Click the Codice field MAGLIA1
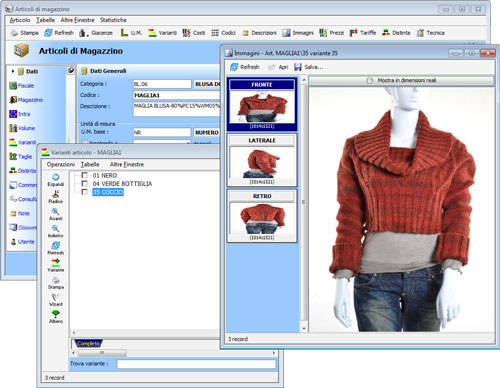 click(x=177, y=95)
